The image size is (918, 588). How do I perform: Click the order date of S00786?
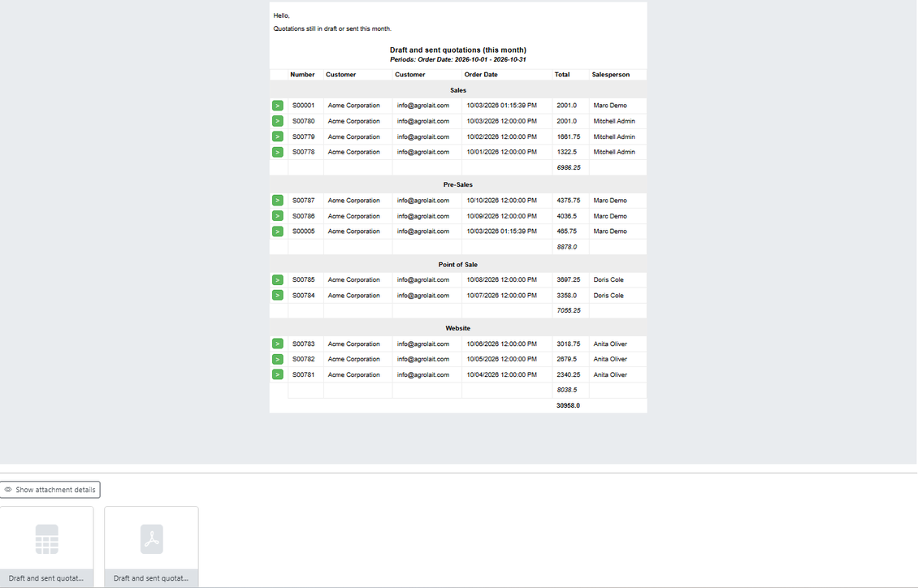[x=501, y=216]
